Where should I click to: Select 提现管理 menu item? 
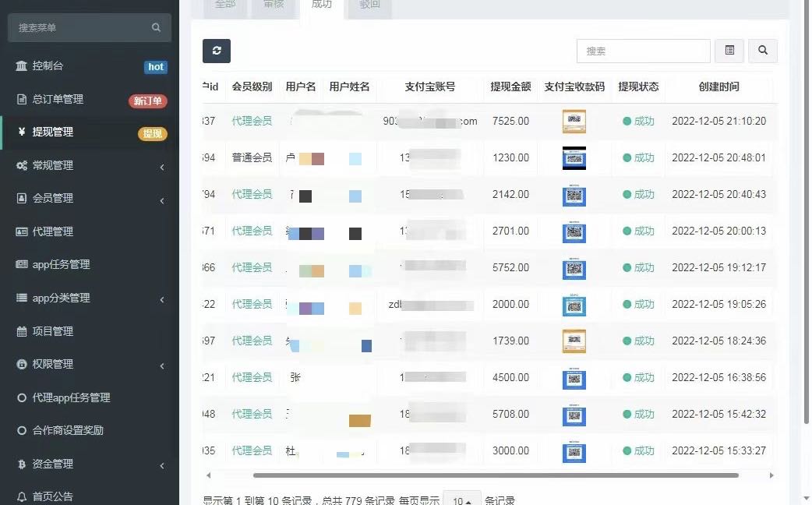tap(53, 132)
